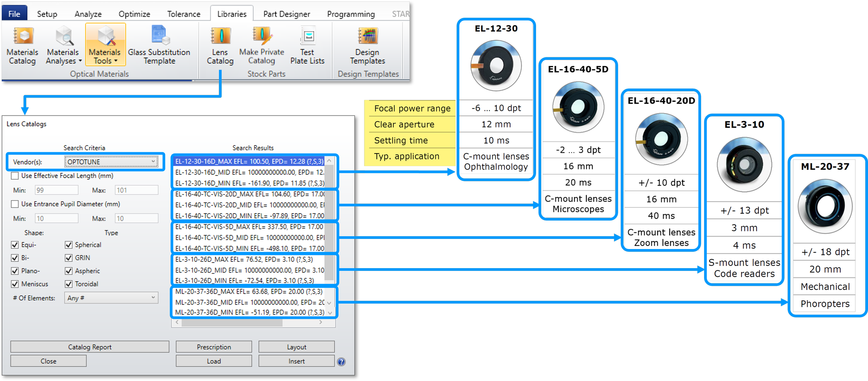
Task: Expand the Materials Analyses dropdown arrow
Action: [x=80, y=61]
